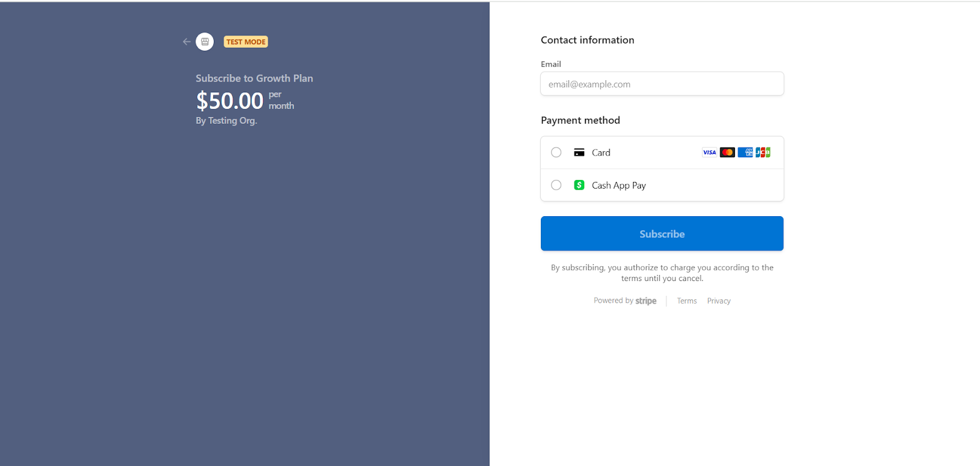Click the merchant store logo icon
Screen dimensions: 980x466
click(205, 42)
